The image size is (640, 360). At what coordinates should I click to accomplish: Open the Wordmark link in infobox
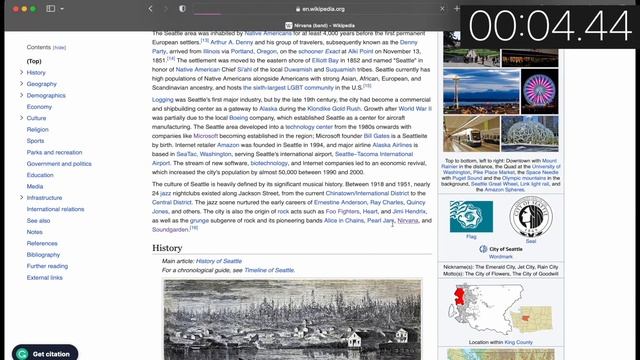point(500,257)
